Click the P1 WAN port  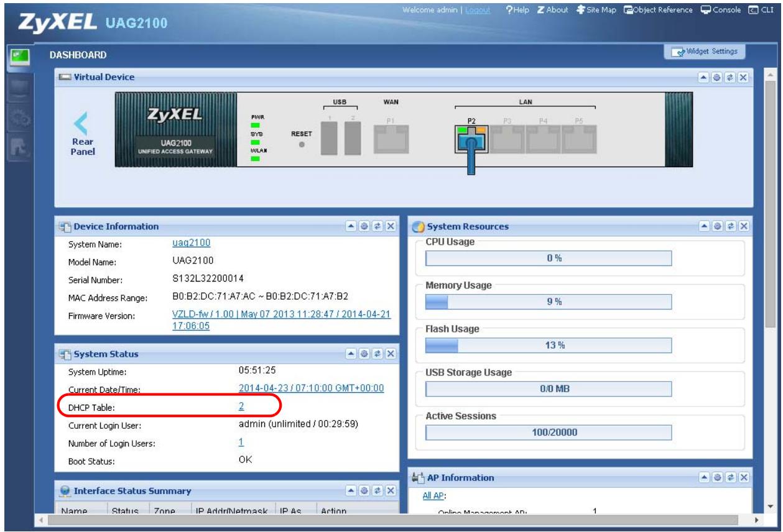pyautogui.click(x=391, y=140)
